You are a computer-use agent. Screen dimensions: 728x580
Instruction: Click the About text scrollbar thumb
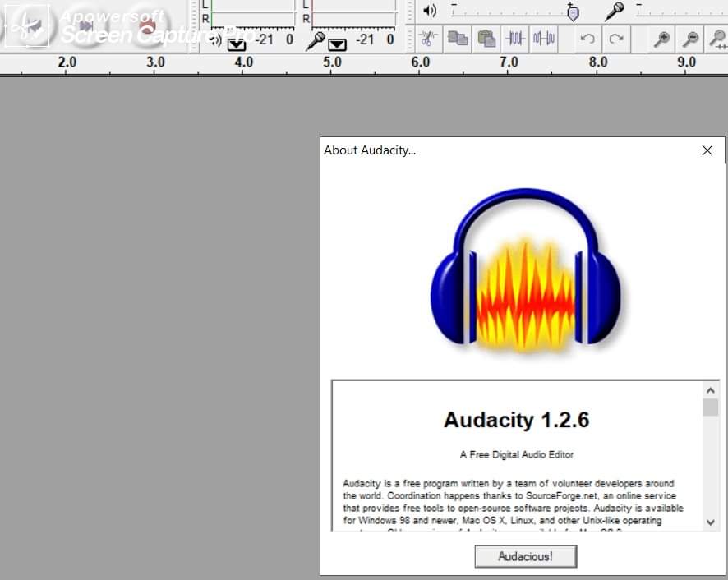tap(711, 407)
